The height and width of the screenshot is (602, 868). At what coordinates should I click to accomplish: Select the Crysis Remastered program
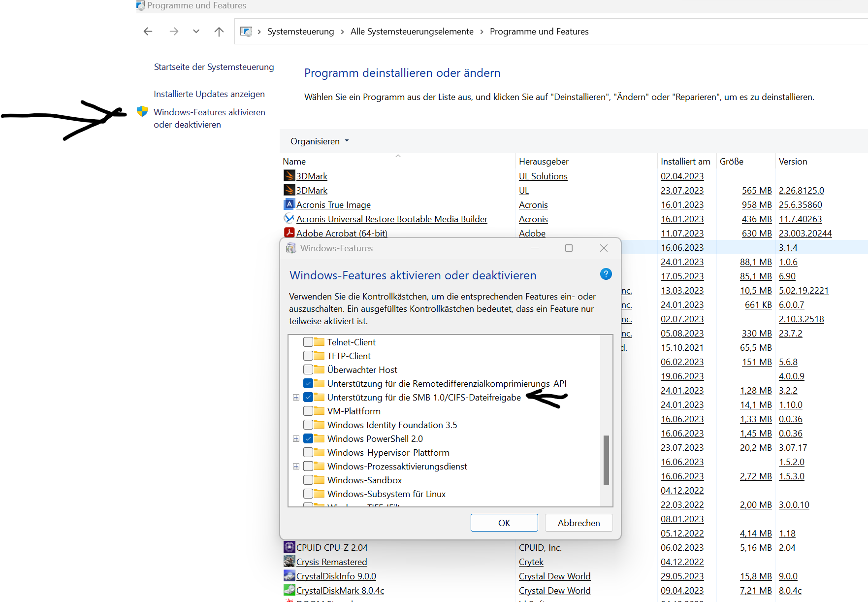pyautogui.click(x=332, y=562)
